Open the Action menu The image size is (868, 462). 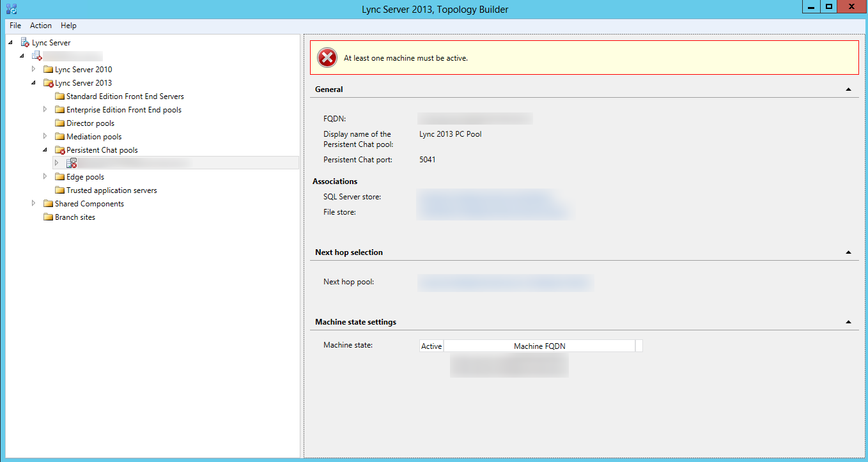point(41,26)
